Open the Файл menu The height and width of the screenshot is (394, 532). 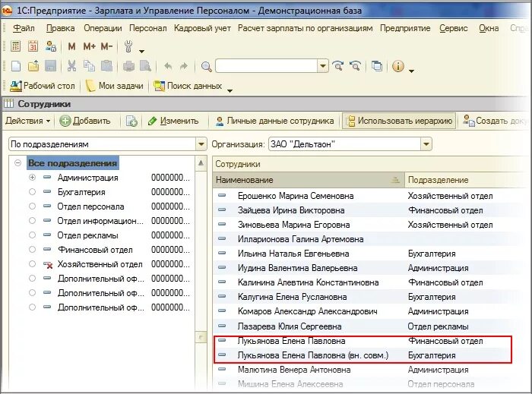[24, 28]
